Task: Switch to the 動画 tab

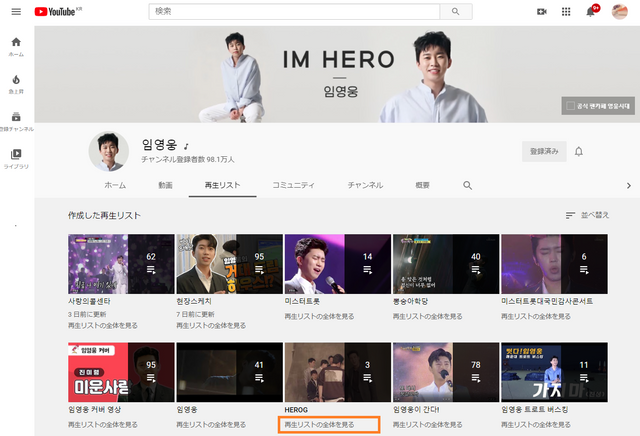Action: [165, 185]
